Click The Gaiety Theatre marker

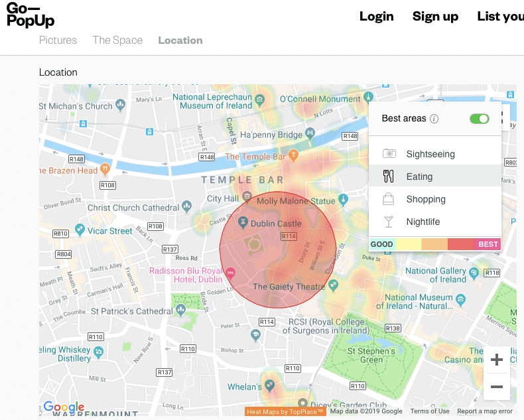point(333,285)
